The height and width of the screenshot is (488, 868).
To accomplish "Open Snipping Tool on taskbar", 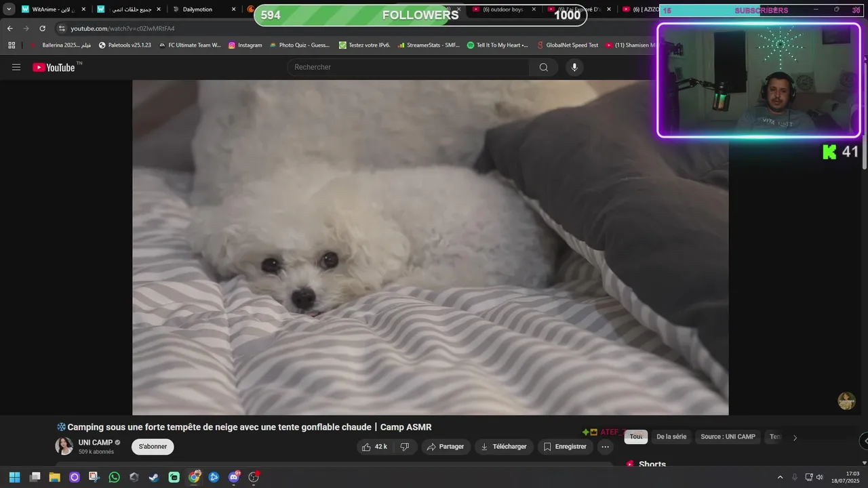I will [x=94, y=477].
